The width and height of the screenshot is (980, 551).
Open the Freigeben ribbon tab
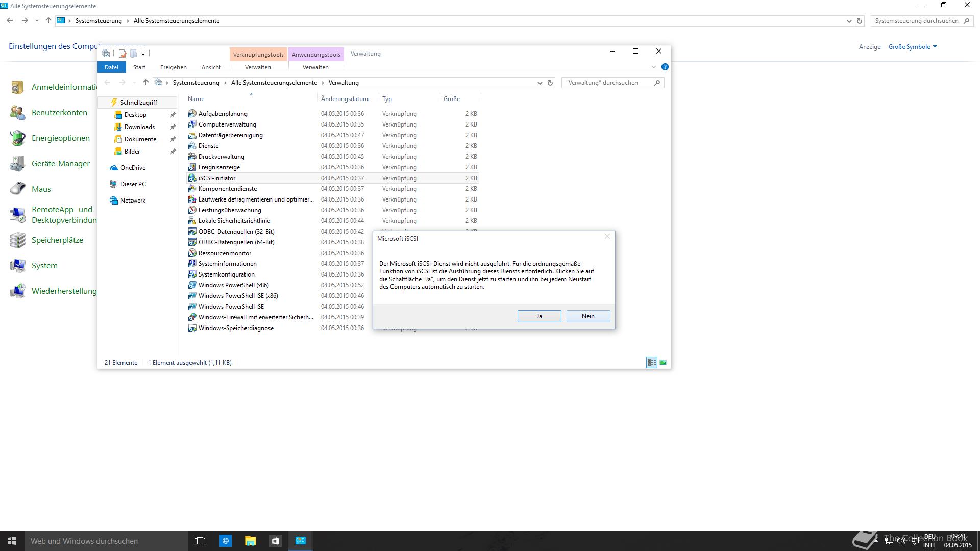173,67
